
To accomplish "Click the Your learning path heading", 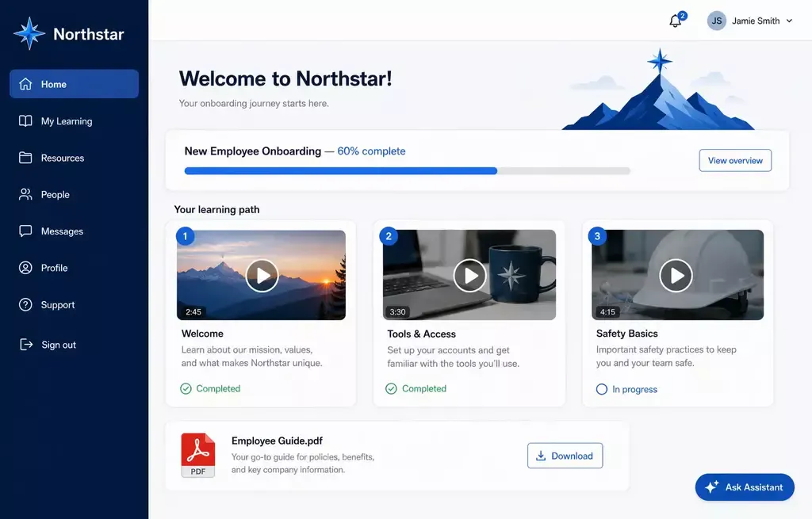I will [216, 209].
